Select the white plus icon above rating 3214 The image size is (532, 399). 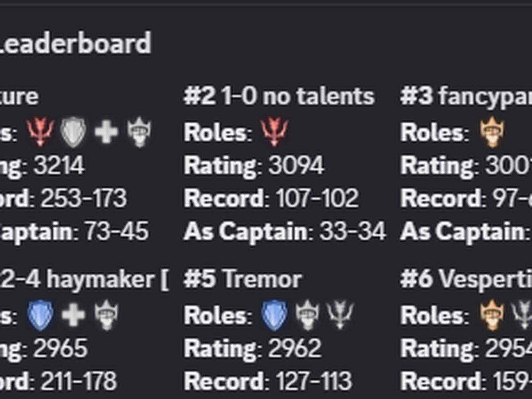(x=106, y=132)
